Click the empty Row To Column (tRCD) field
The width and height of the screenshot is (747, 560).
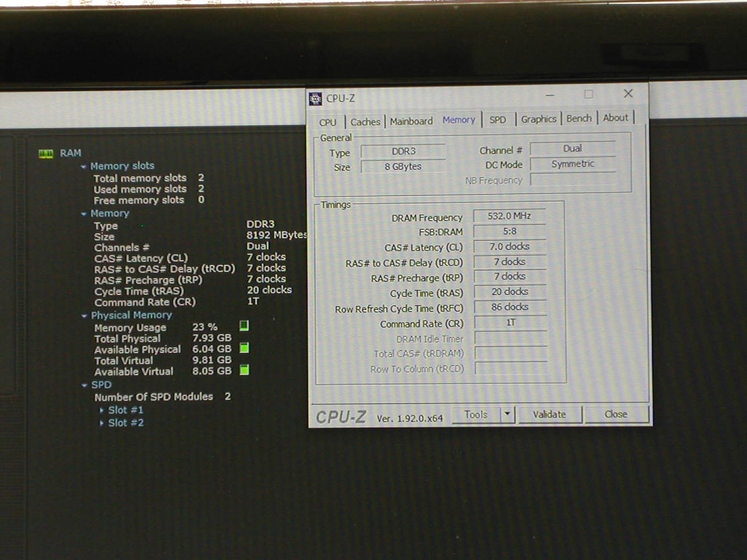511,368
